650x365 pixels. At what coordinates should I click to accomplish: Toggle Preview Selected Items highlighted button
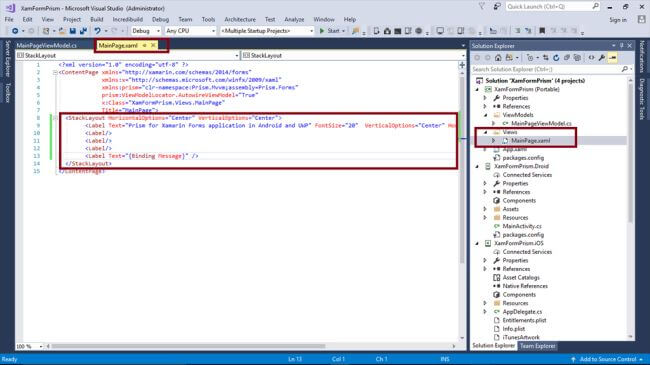coord(612,58)
